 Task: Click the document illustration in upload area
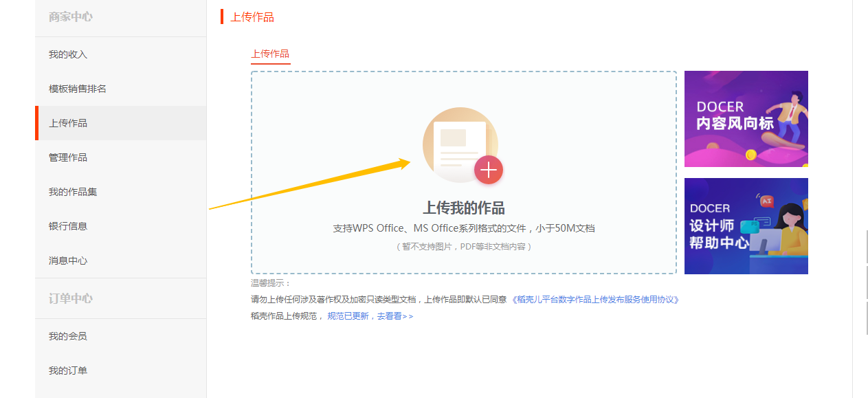(x=459, y=144)
